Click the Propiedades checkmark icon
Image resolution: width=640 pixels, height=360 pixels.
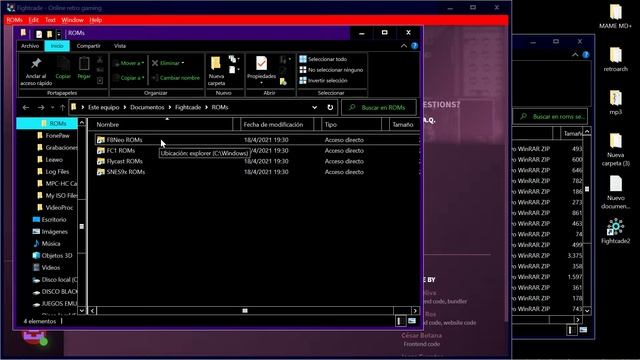[261, 64]
